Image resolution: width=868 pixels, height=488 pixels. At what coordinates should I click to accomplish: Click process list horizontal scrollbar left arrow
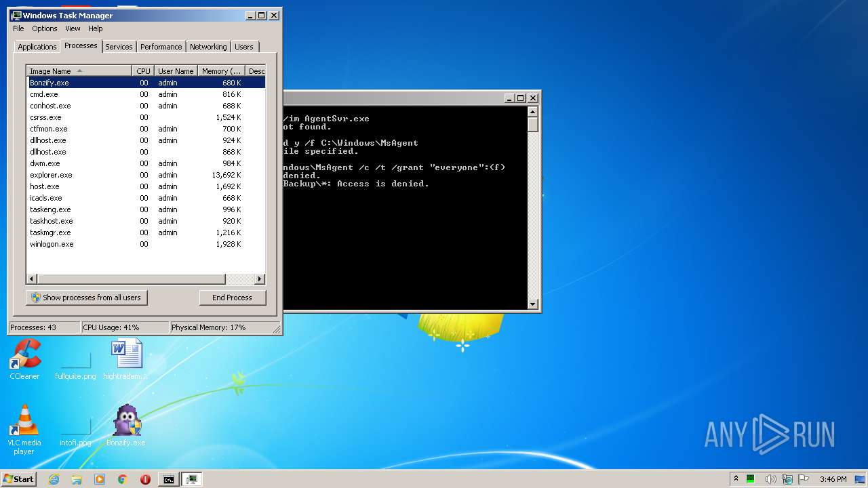[x=32, y=279]
